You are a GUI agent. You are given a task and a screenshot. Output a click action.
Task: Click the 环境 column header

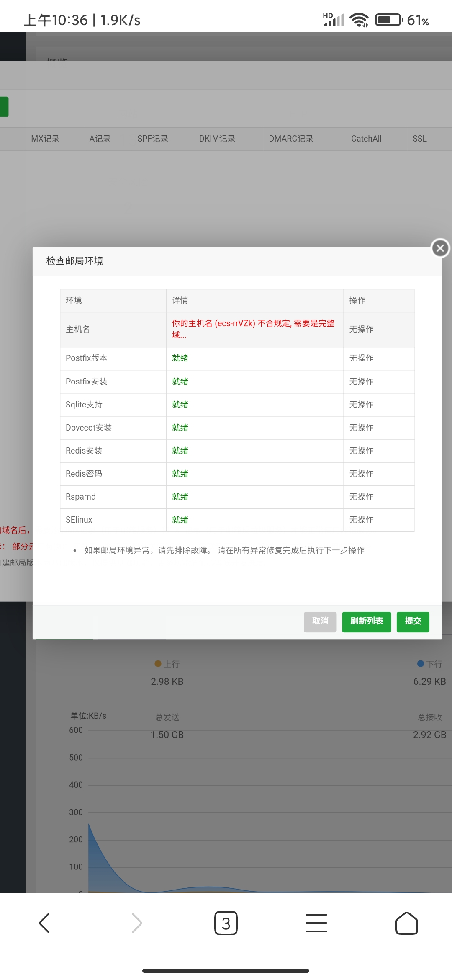point(74,300)
